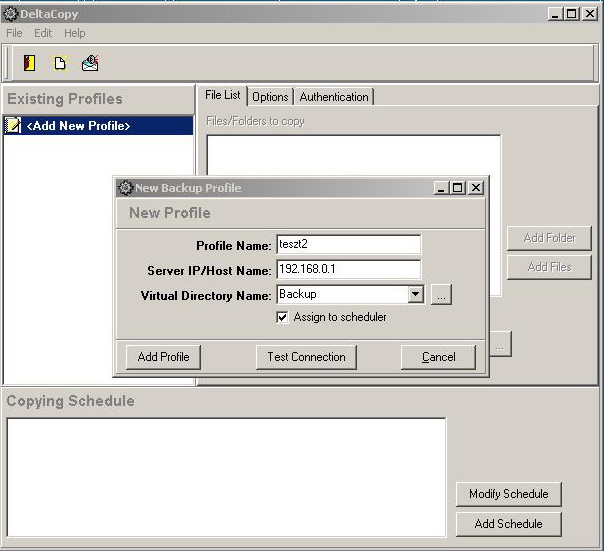
Task: Click the Add Schedule button
Action: (x=508, y=524)
